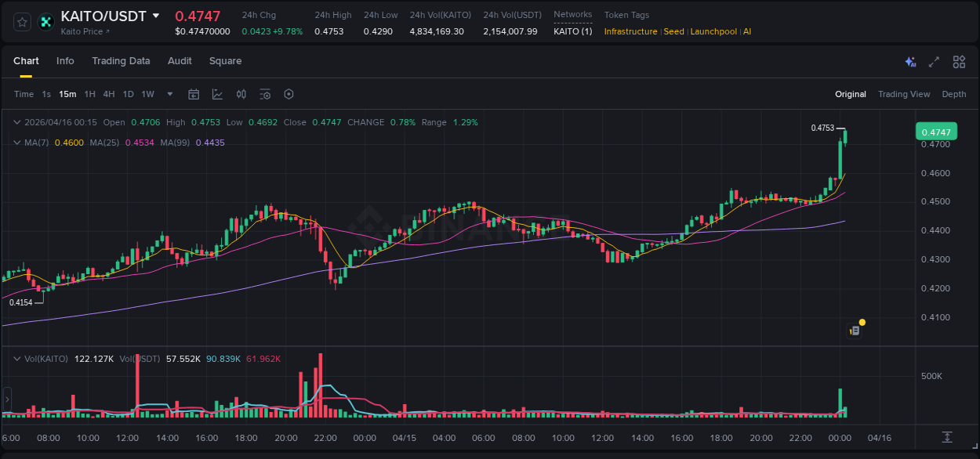The image size is (980, 459).
Task: Open the indicator list settings icon
Action: click(x=265, y=94)
